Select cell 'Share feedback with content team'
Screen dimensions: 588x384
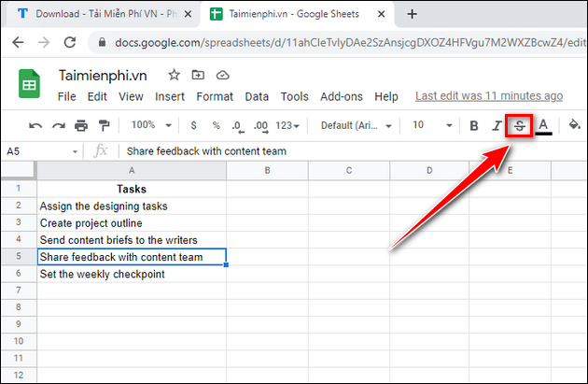(132, 257)
